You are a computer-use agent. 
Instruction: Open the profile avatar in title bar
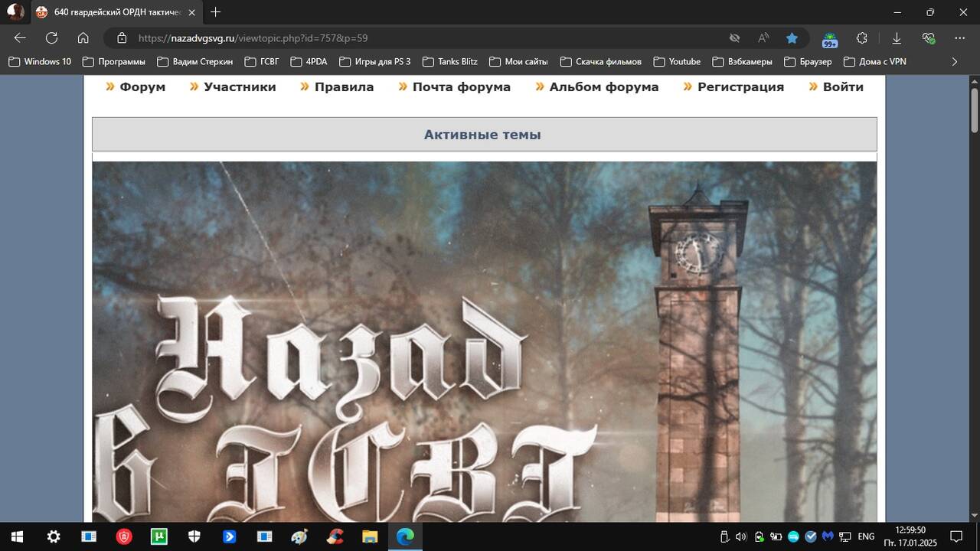[15, 11]
